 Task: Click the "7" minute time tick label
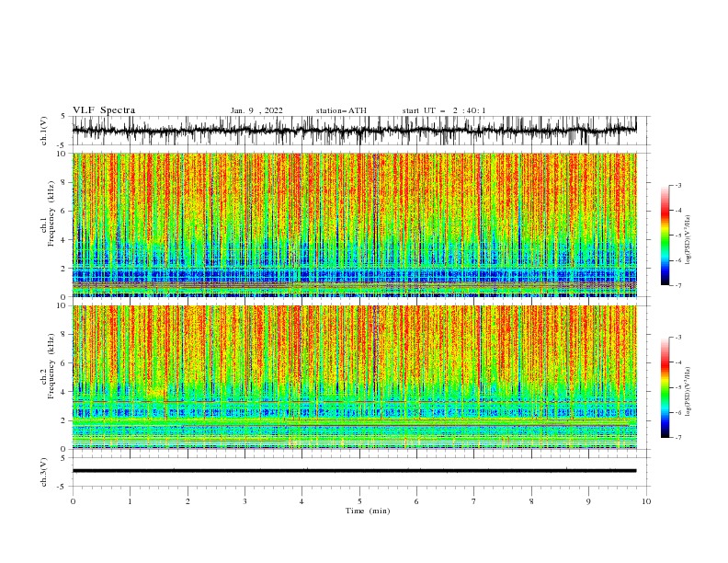click(x=474, y=501)
